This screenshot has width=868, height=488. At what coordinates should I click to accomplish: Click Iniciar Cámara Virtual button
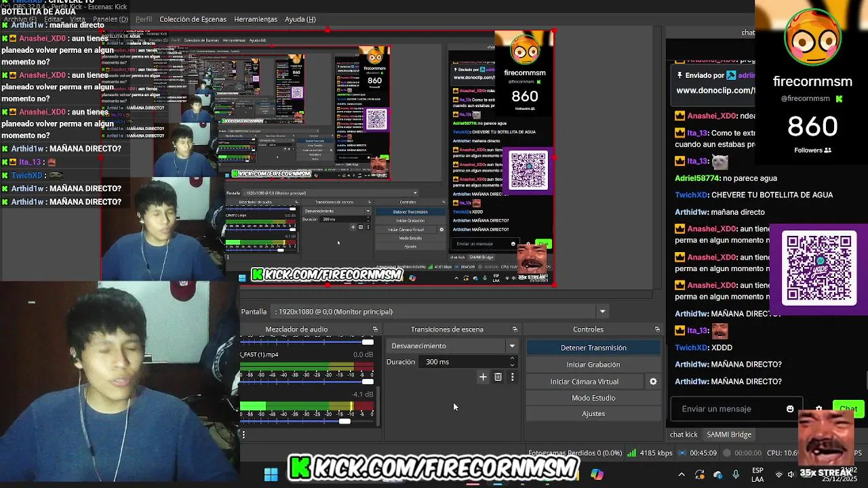pyautogui.click(x=585, y=382)
